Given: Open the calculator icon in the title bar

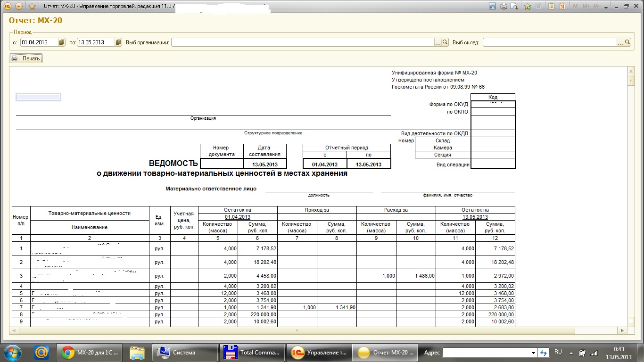Looking at the screenshot, I should [x=551, y=7].
